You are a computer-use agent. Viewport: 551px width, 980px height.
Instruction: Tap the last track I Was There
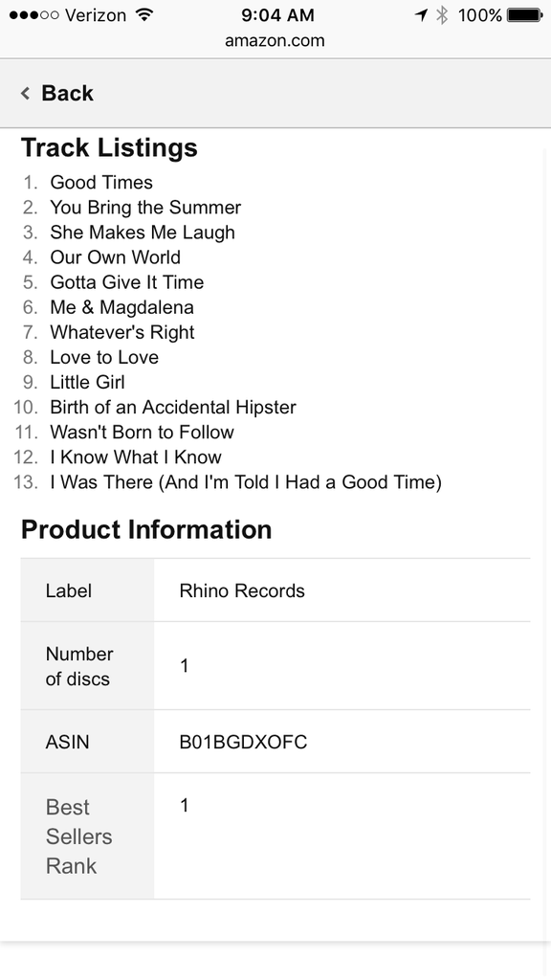(x=246, y=482)
